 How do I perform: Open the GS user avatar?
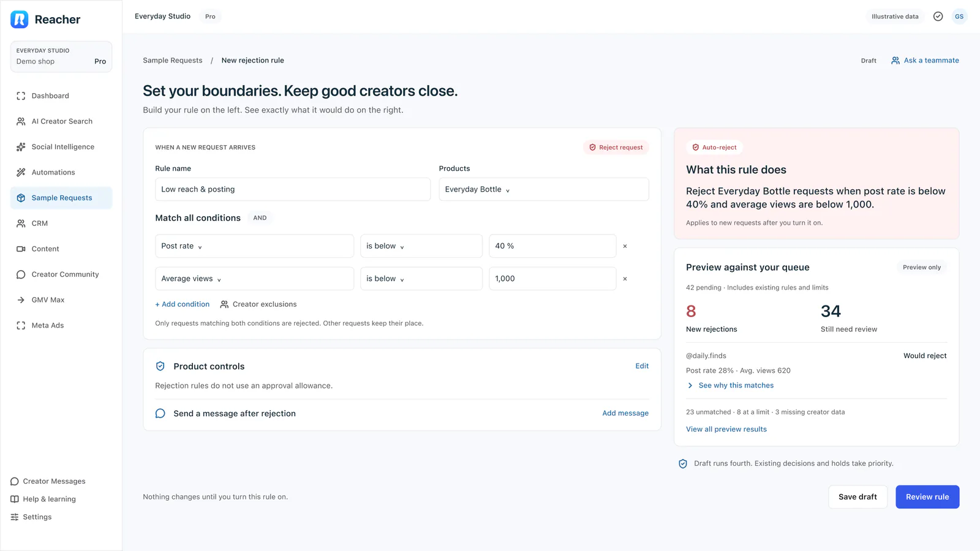[x=959, y=17]
